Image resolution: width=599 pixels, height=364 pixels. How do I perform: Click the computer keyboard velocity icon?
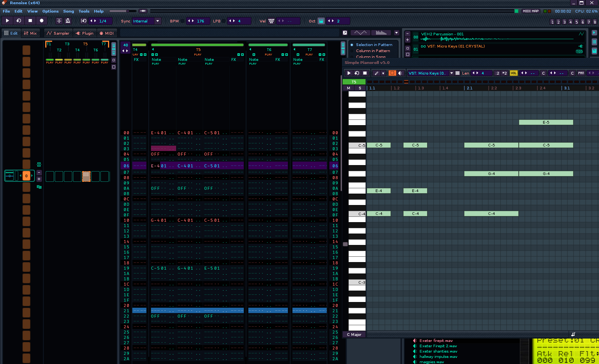(x=271, y=21)
